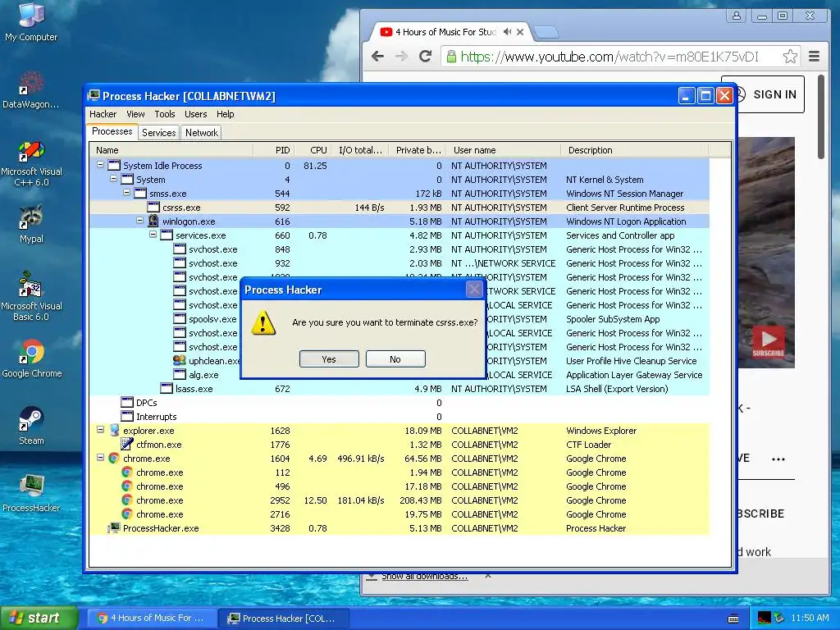The image size is (840, 630).
Task: Select the chrome.exe row with PID 2716
Action: click(x=399, y=514)
